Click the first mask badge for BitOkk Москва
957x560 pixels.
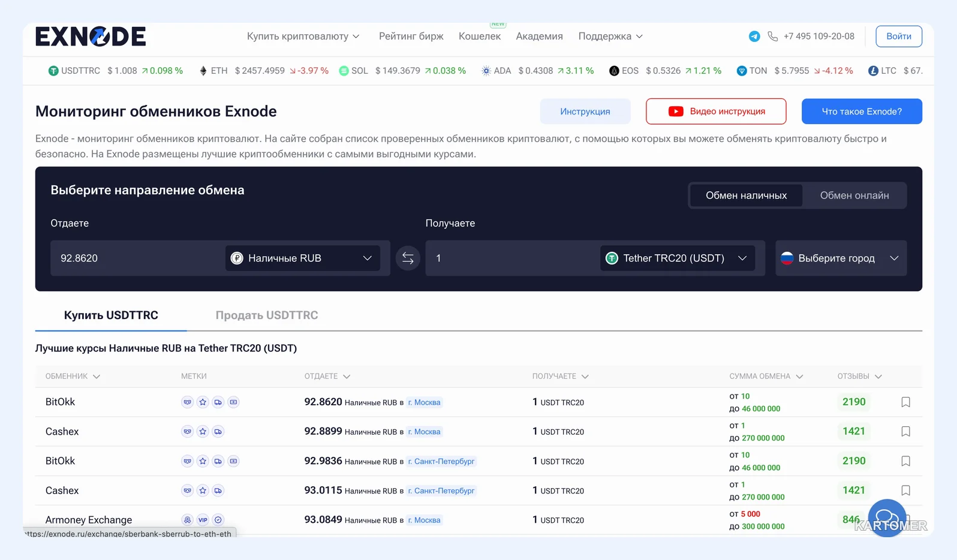pos(188,402)
